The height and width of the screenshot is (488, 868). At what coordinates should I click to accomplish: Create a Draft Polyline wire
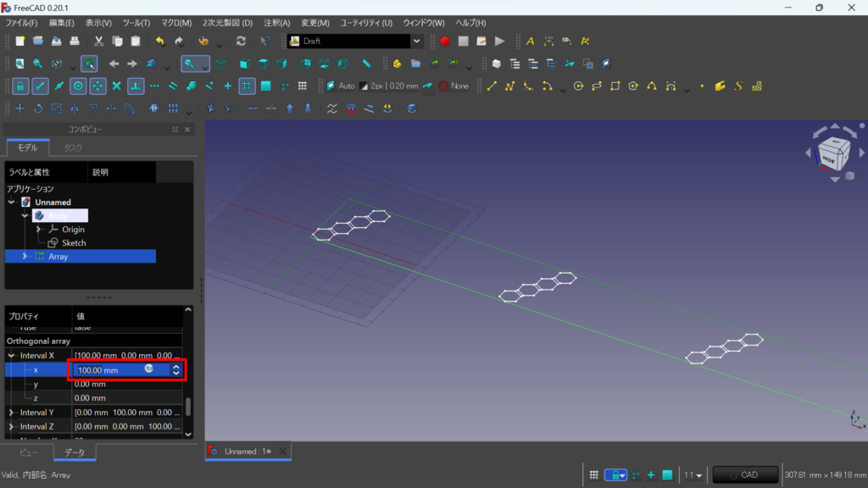point(509,86)
